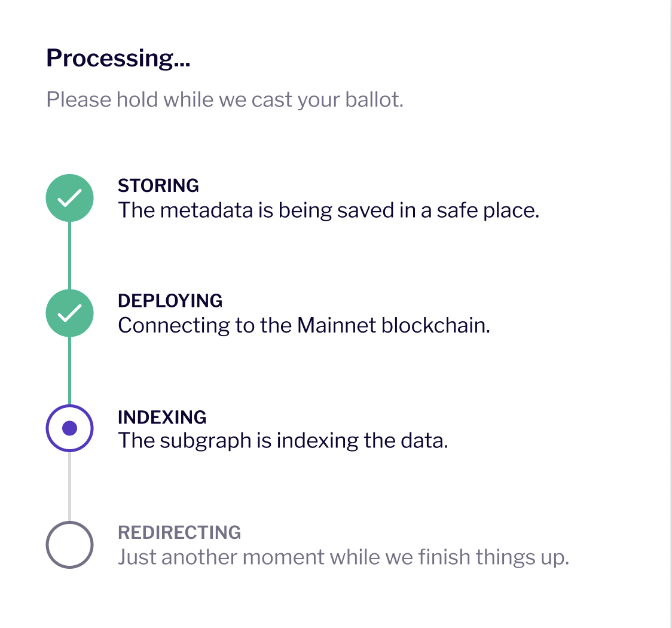Select the active purple INDEXING step indicator
This screenshot has height=628, width=672.
tap(70, 428)
